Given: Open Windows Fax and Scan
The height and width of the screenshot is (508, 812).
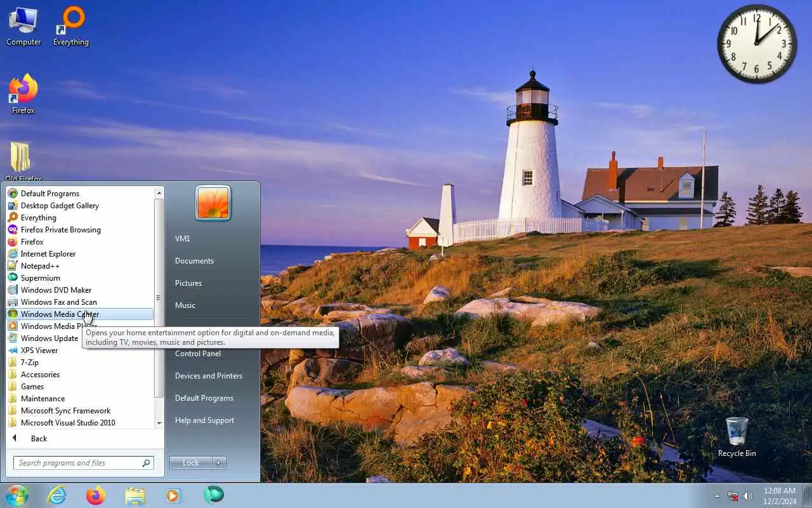Looking at the screenshot, I should coord(80,302).
